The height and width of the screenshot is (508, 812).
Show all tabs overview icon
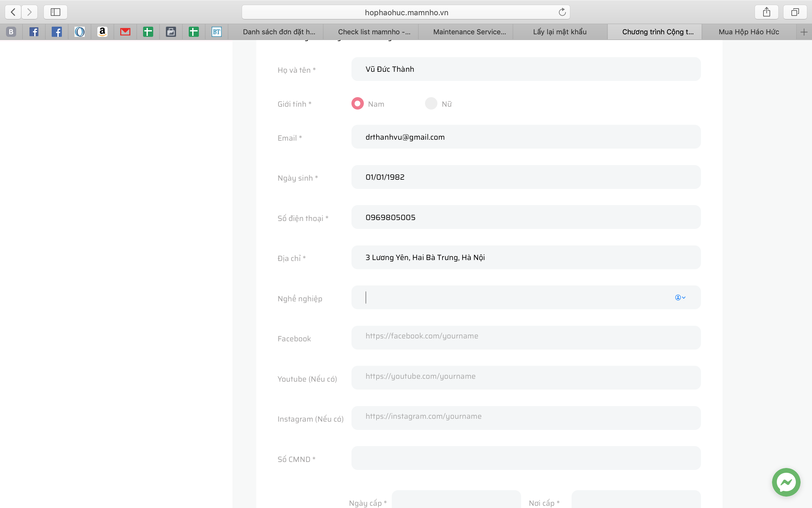[x=795, y=12]
